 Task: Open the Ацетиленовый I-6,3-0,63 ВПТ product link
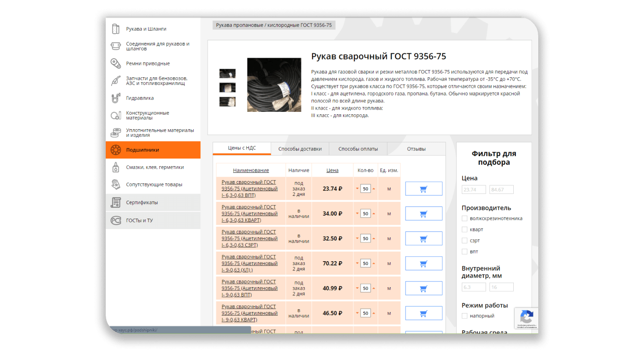[x=249, y=189]
